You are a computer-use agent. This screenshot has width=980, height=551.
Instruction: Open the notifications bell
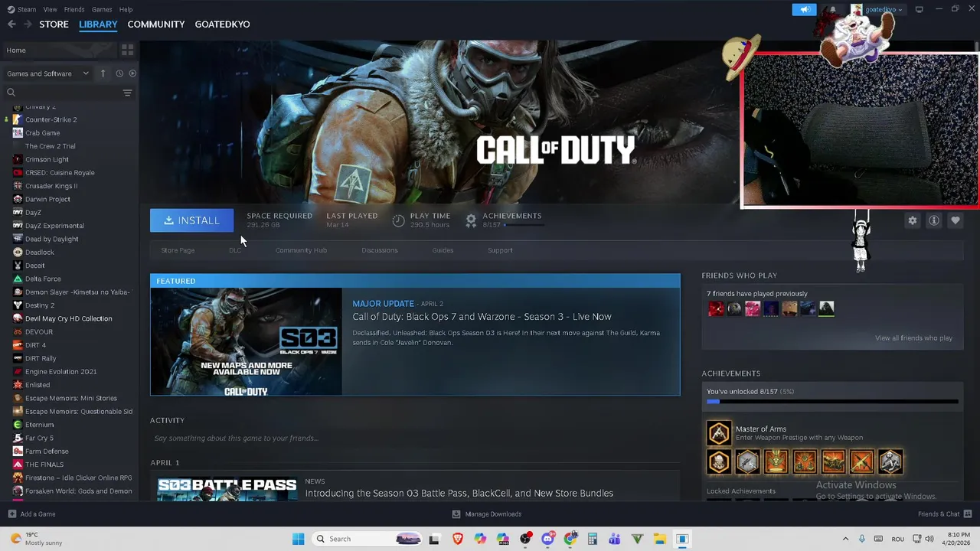pos(832,9)
